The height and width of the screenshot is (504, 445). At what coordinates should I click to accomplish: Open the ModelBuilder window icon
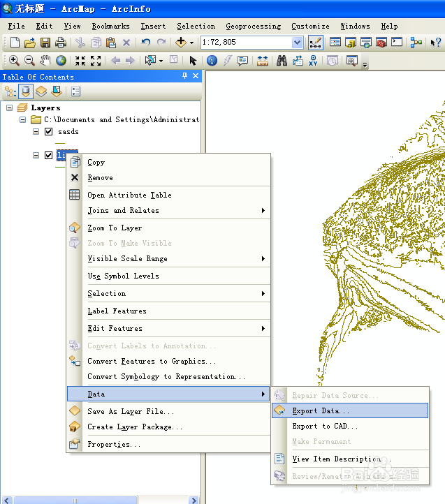tap(416, 42)
